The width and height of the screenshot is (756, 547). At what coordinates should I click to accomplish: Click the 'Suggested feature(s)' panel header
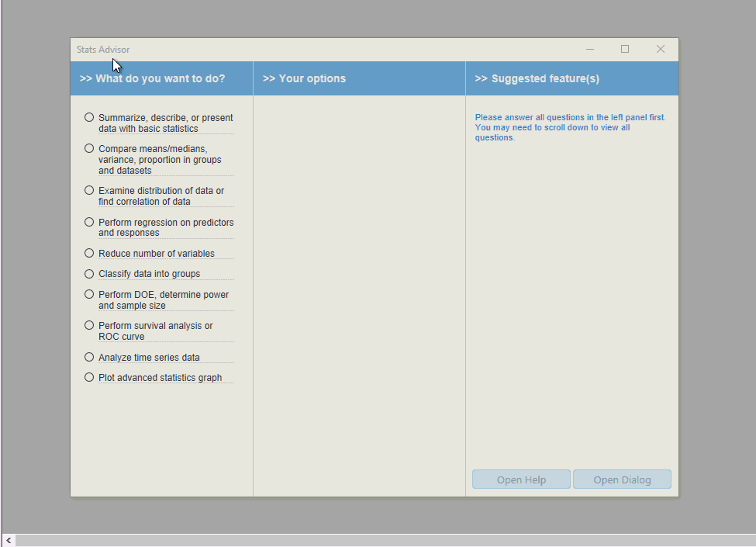[x=537, y=78]
